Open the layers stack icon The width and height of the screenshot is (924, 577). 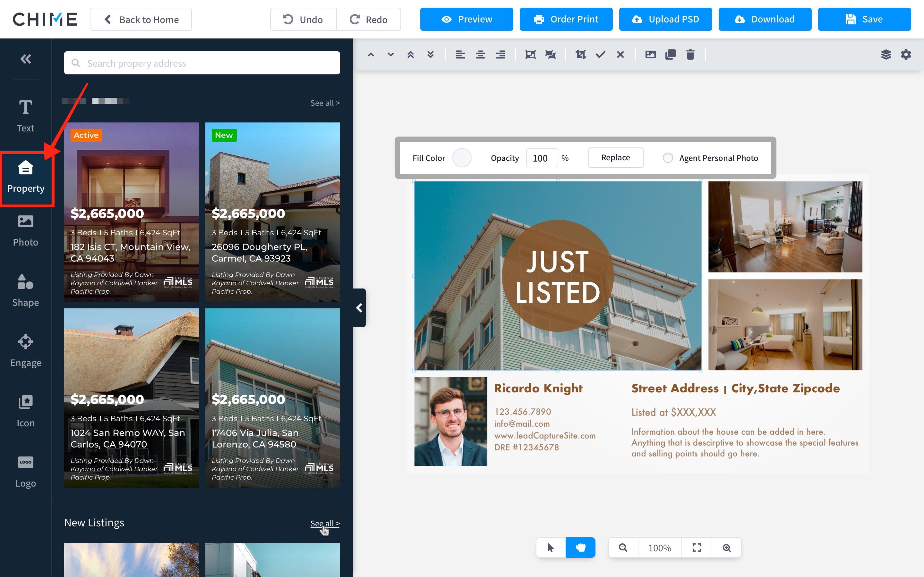[886, 54]
